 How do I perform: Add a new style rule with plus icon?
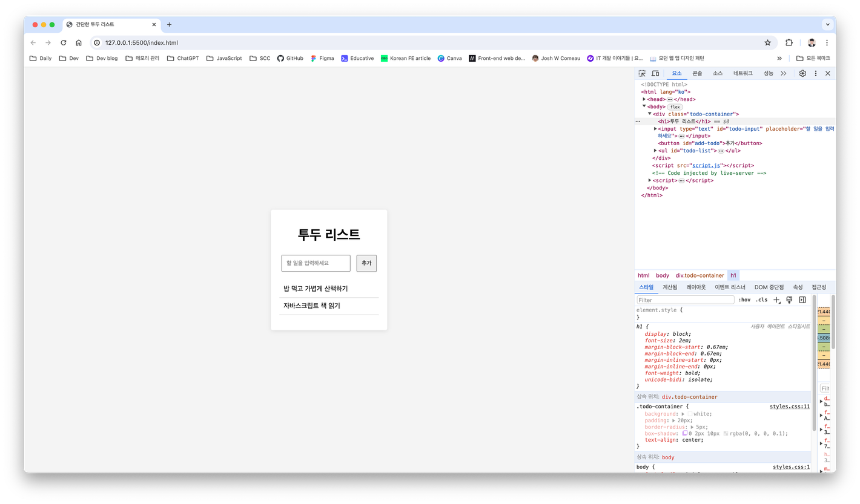point(777,300)
